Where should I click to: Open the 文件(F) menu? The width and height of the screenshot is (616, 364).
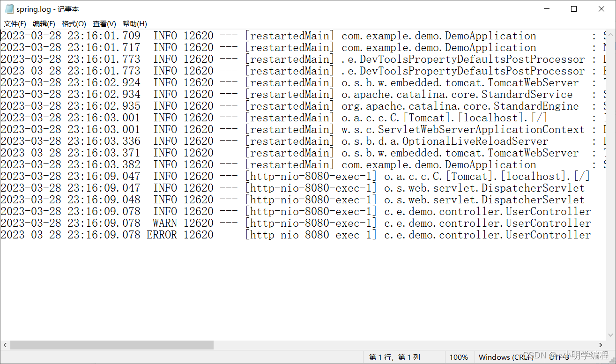(15, 24)
